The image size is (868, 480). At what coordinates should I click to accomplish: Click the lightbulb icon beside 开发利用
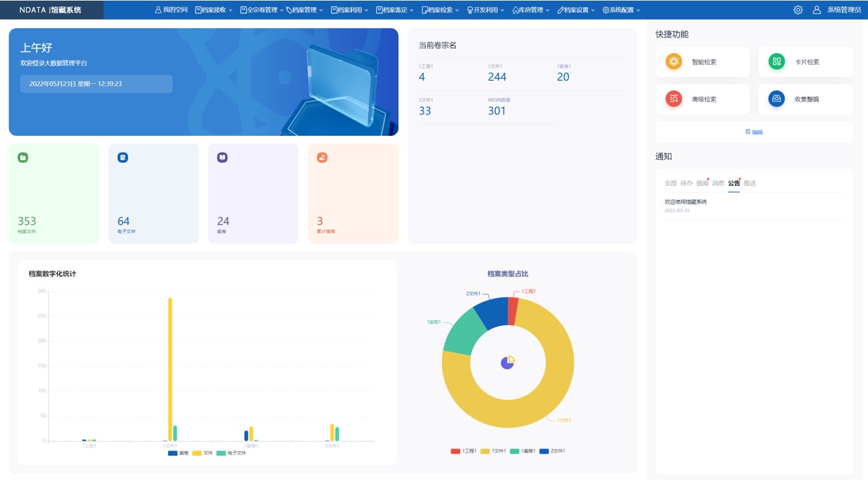click(x=470, y=10)
